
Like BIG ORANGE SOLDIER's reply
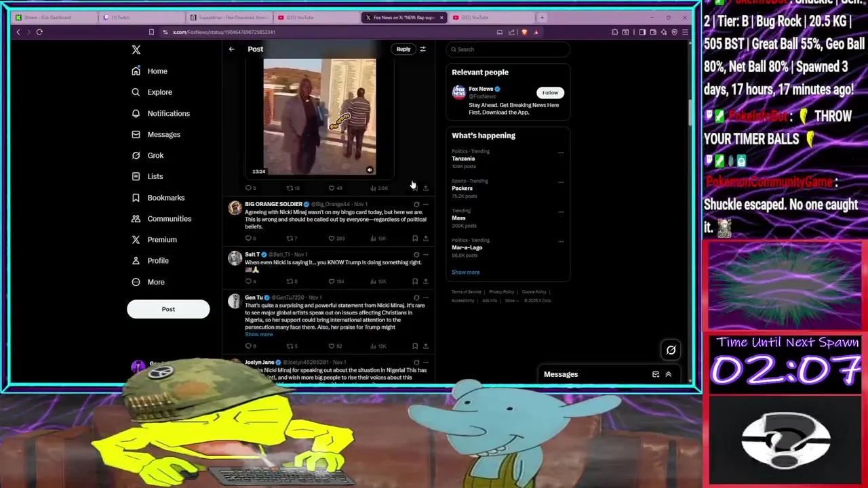tap(336, 239)
